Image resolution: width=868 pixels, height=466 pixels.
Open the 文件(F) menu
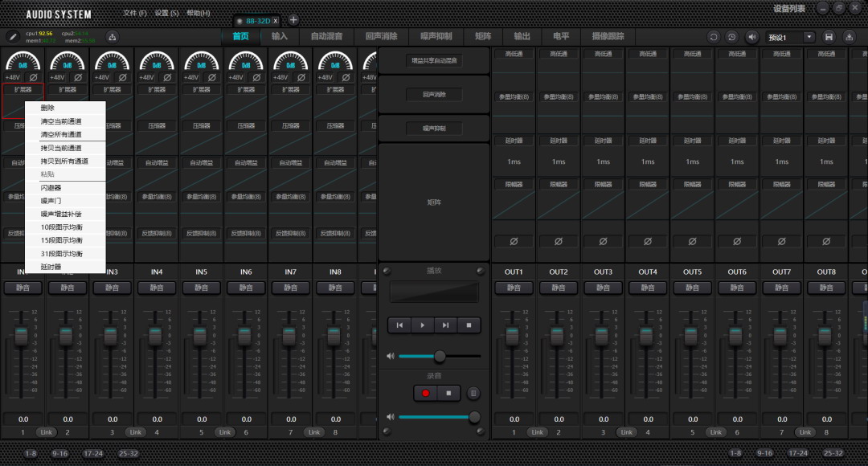135,14
